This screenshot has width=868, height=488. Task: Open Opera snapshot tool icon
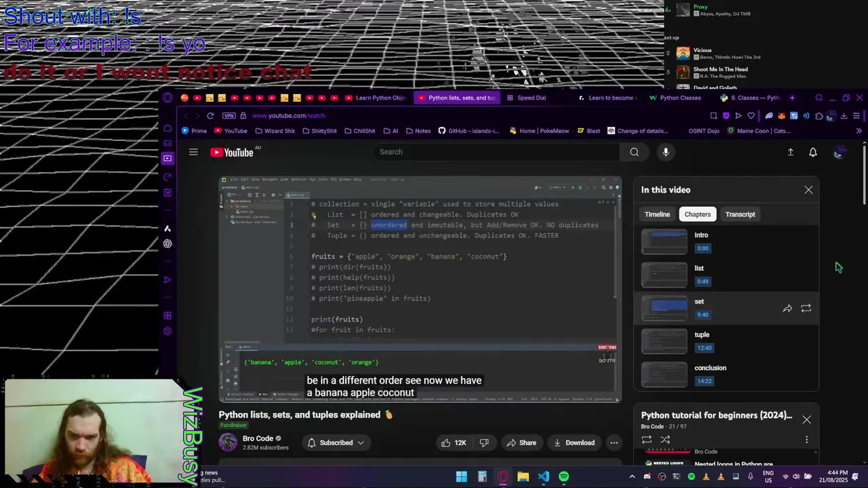(x=713, y=116)
